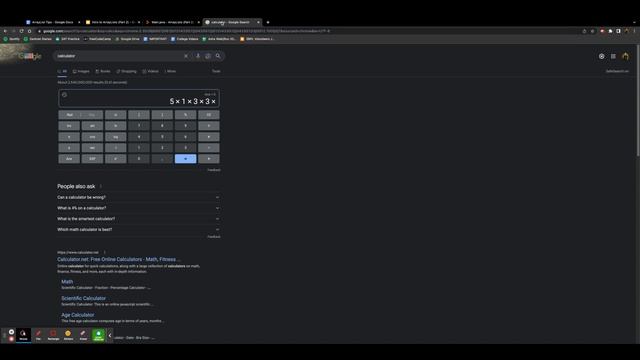Screen dimensions: 640x360
Task: Open People also ask options menu
Action: (x=101, y=187)
